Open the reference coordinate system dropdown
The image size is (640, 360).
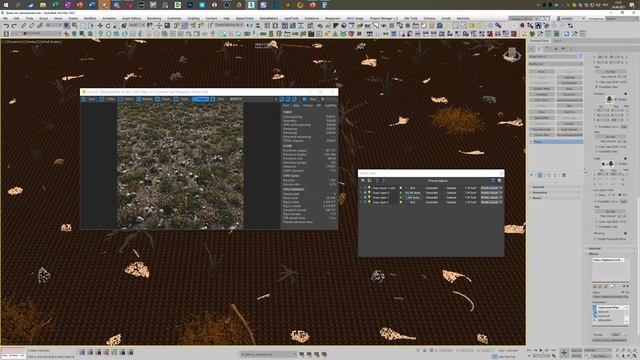(136, 26)
